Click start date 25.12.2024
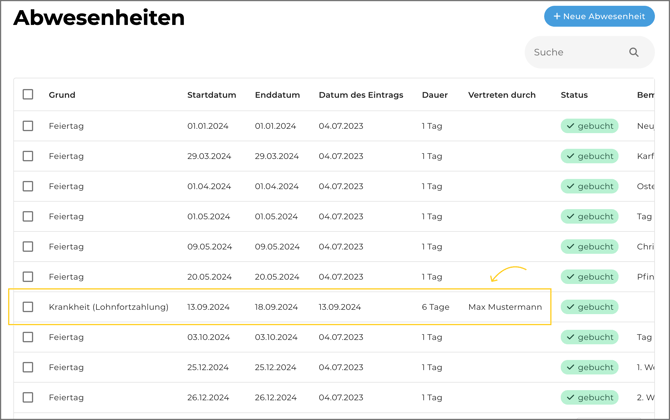 (208, 367)
